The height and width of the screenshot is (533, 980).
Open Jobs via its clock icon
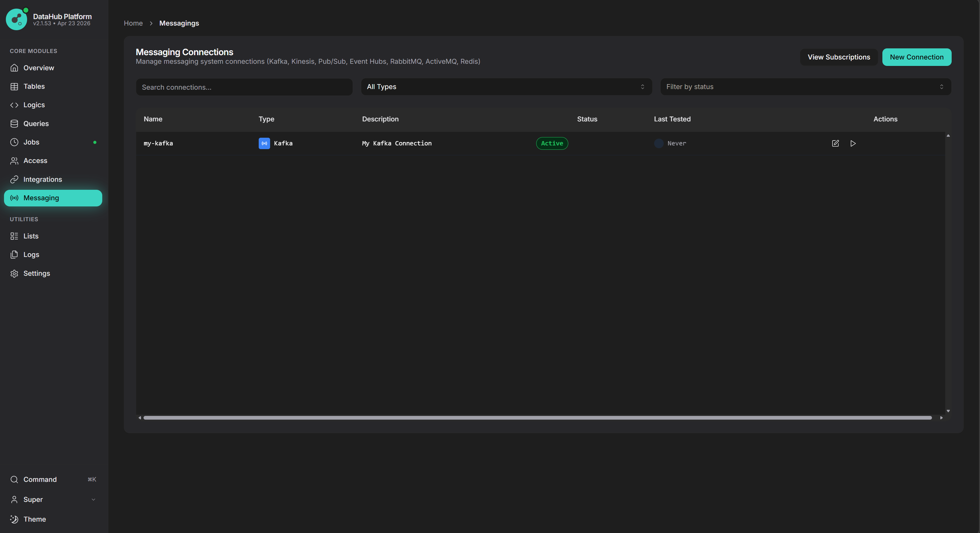tap(14, 142)
